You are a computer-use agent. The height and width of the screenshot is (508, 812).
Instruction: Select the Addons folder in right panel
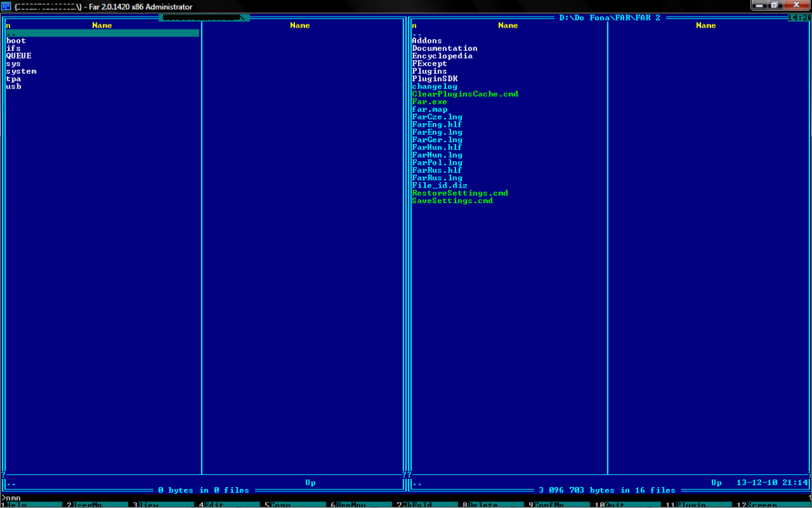[x=427, y=41]
